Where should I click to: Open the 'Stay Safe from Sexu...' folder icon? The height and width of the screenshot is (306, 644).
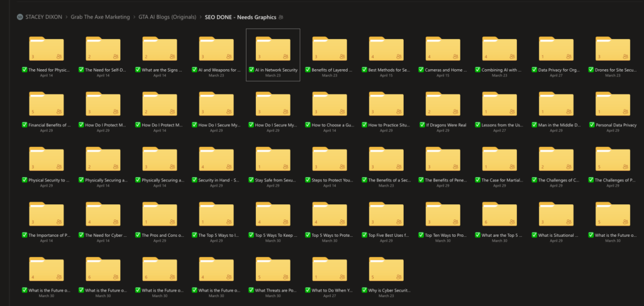click(x=273, y=159)
